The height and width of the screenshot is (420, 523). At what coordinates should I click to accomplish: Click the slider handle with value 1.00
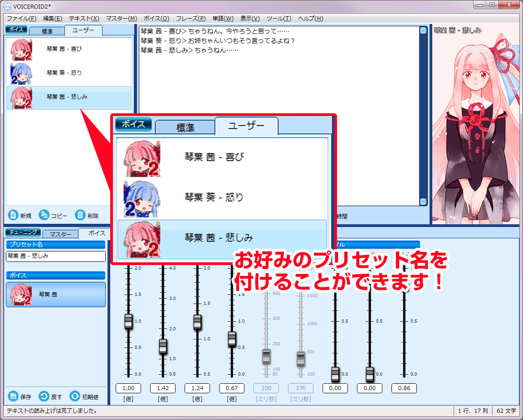[x=128, y=321]
